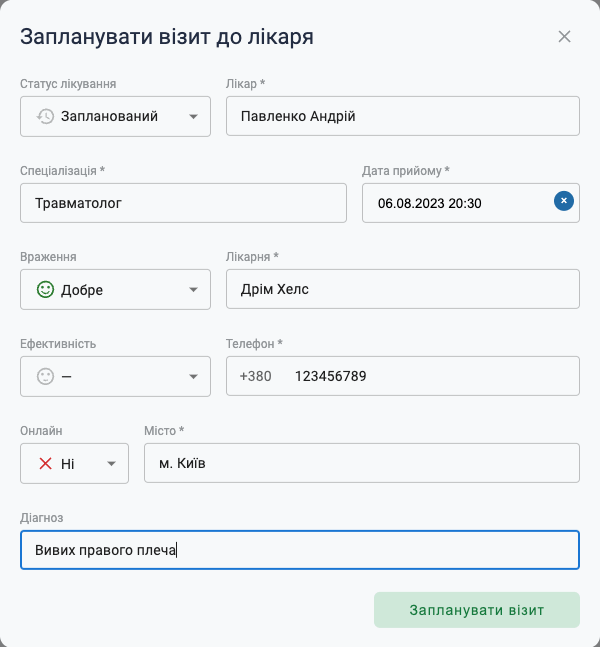
Task: Click the gray face icon in Ефективність
Action: tap(45, 376)
